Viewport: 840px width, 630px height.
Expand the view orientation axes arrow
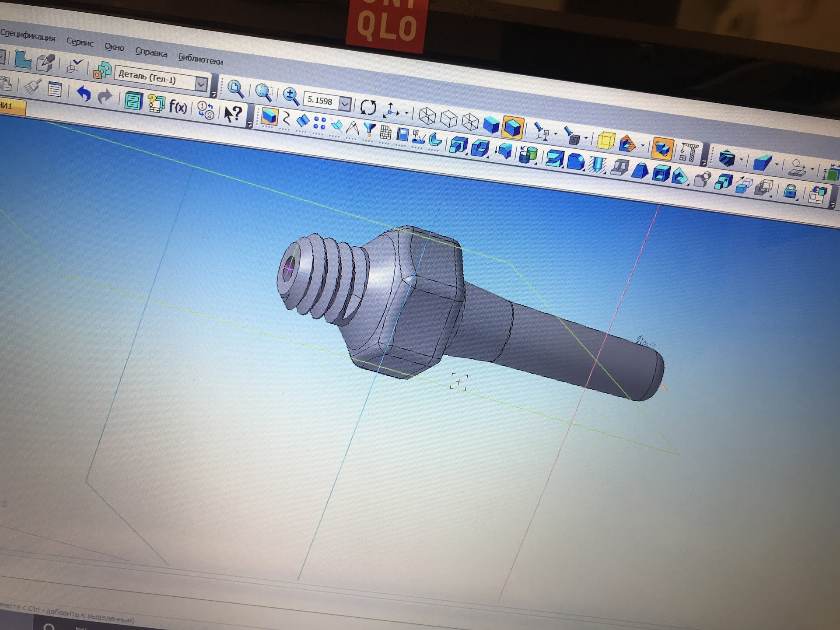click(406, 113)
